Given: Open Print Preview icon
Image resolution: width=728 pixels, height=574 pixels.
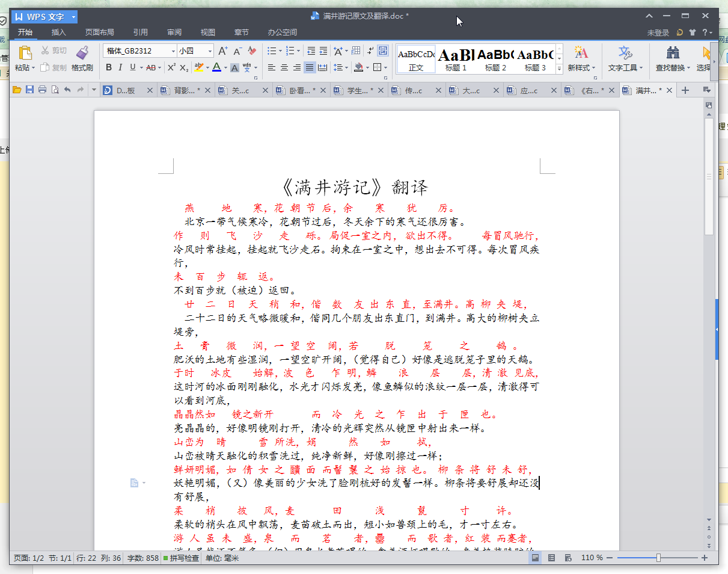Looking at the screenshot, I should click(x=55, y=90).
